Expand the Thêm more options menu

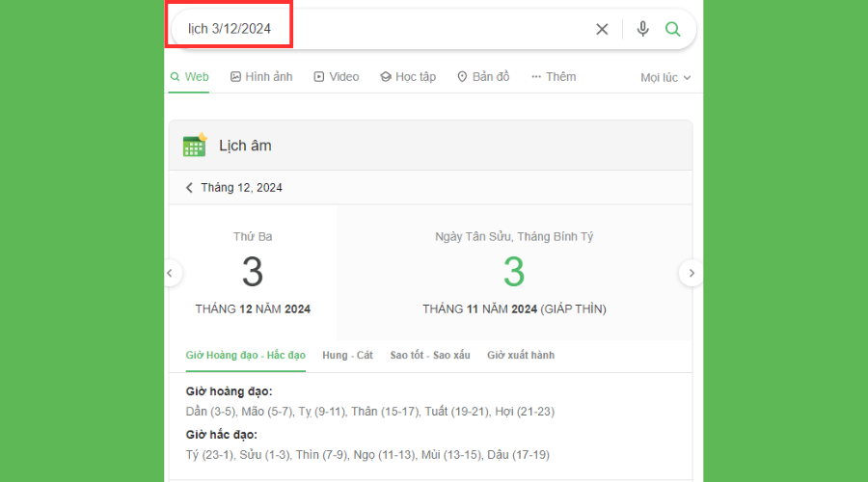pos(554,77)
